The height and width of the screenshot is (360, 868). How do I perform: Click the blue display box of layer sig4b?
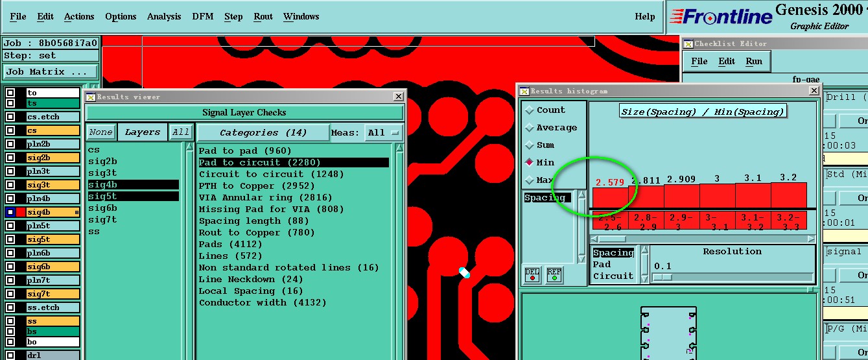[x=10, y=212]
